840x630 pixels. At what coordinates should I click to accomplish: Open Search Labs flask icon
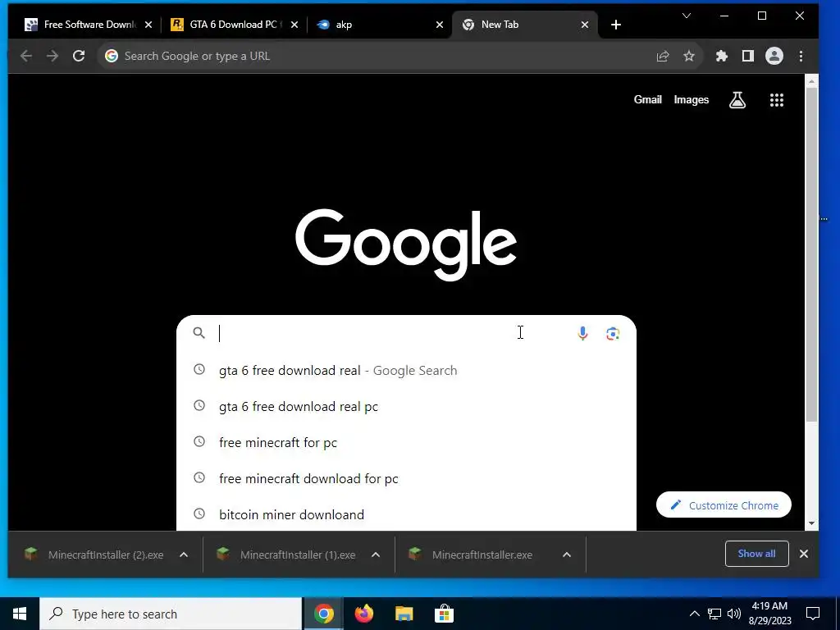[737, 99]
